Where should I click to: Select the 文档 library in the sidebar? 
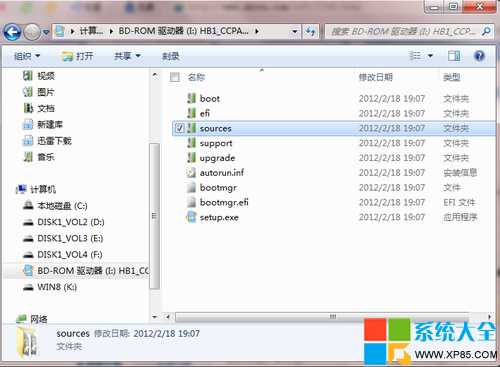[x=39, y=108]
